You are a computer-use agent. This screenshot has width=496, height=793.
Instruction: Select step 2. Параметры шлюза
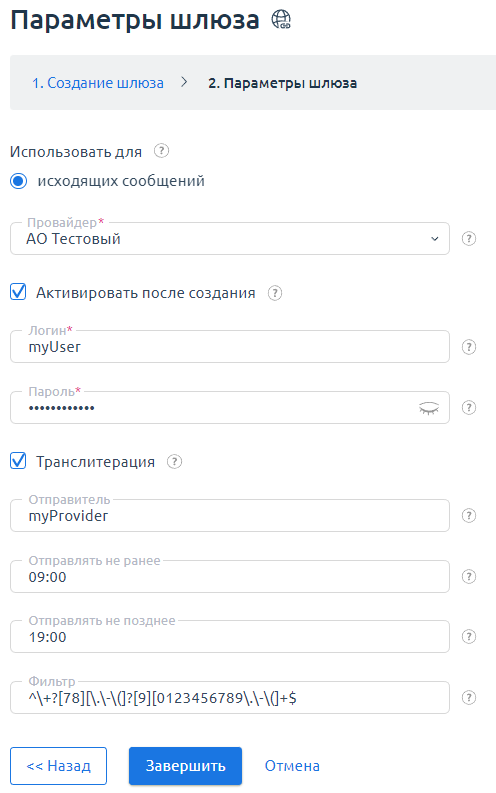point(282,83)
